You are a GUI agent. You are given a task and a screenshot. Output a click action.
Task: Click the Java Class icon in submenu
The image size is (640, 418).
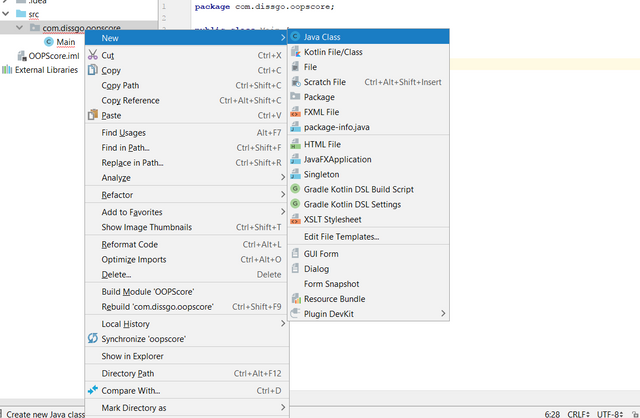296,37
